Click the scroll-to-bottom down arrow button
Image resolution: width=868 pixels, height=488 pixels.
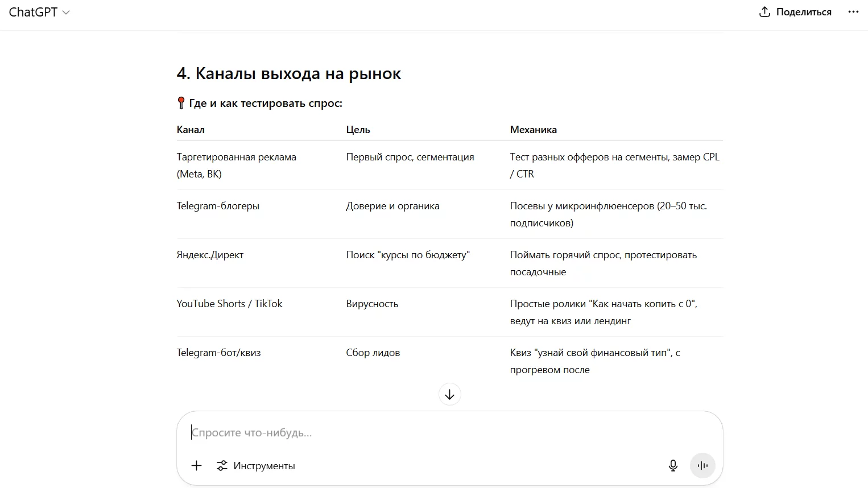click(449, 394)
